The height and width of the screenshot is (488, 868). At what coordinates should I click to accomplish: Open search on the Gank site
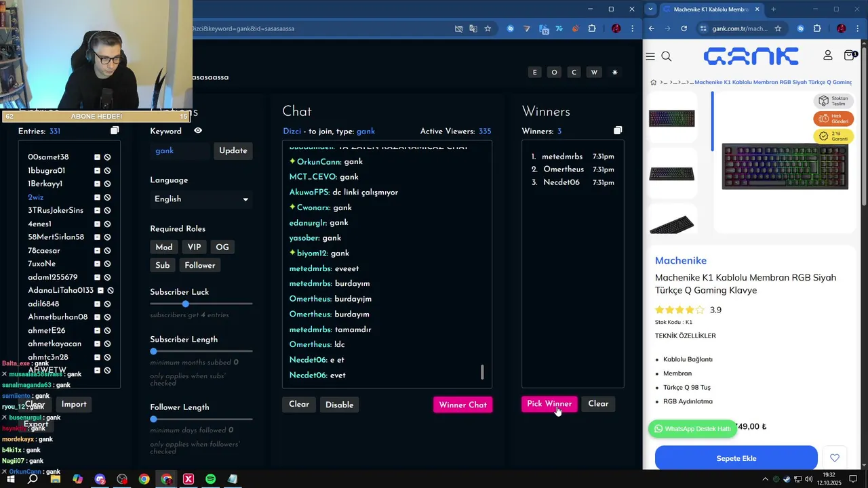tap(667, 56)
